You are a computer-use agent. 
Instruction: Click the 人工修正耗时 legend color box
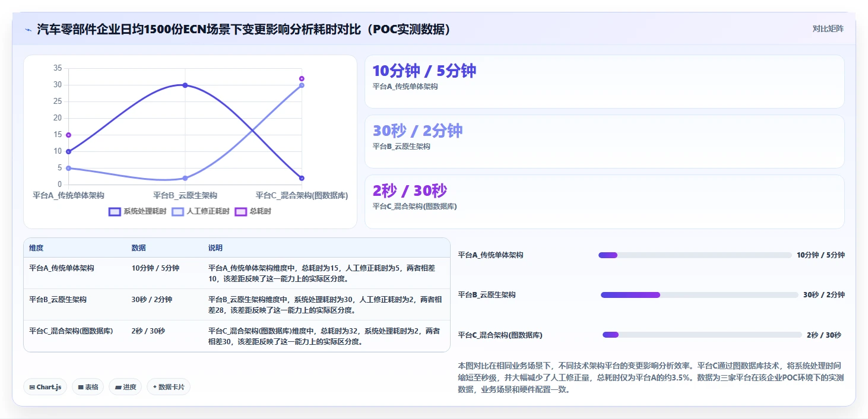178,211
